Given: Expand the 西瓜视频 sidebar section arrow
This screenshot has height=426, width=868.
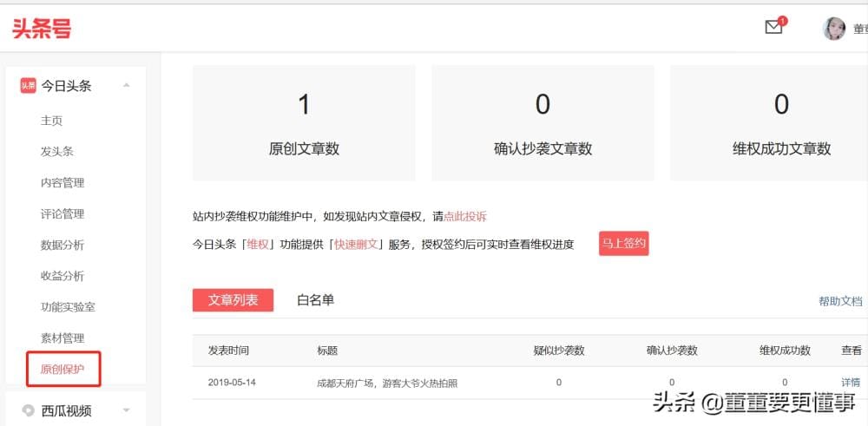Looking at the screenshot, I should click(x=126, y=410).
